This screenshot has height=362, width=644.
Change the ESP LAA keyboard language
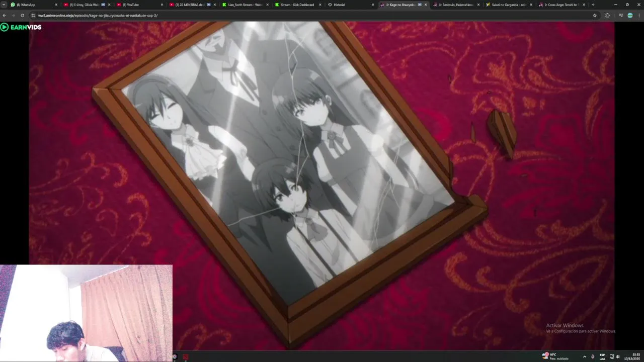[602, 356]
